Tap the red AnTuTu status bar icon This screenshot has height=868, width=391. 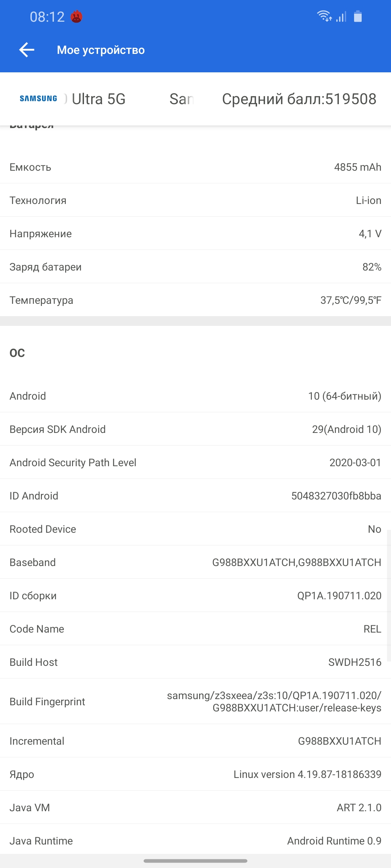coord(76,17)
